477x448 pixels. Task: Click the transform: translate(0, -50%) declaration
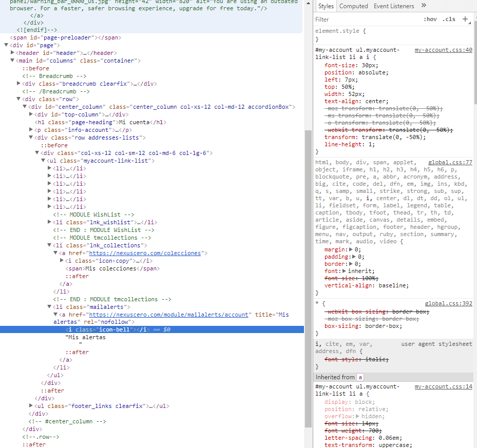[x=375, y=137]
